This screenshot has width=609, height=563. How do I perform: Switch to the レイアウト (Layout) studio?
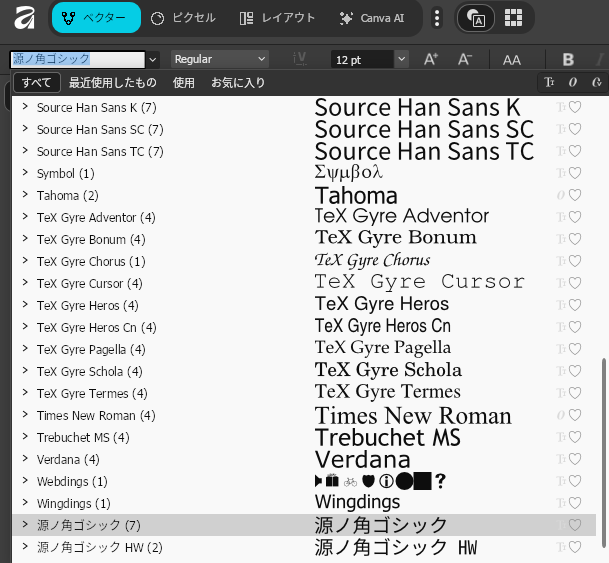pyautogui.click(x=277, y=18)
